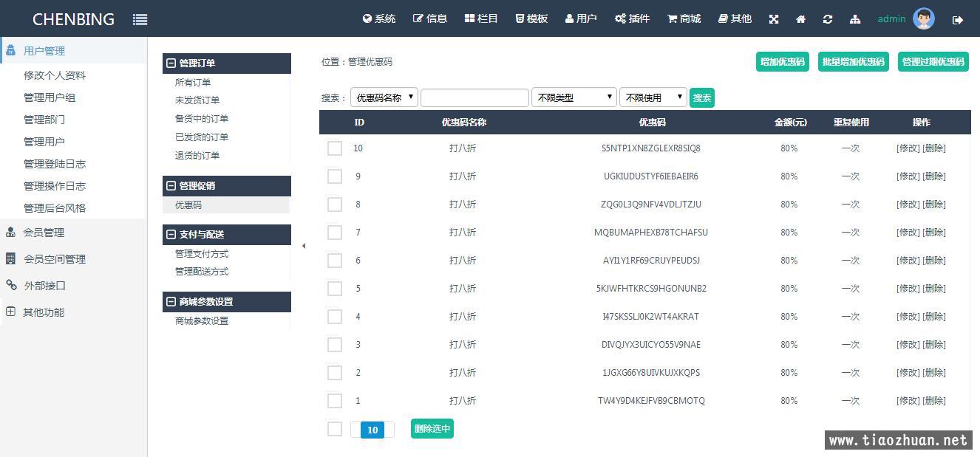Viewport: 980px width, 457px height.
Task: Open the 不限类型 dropdown
Action: click(574, 97)
